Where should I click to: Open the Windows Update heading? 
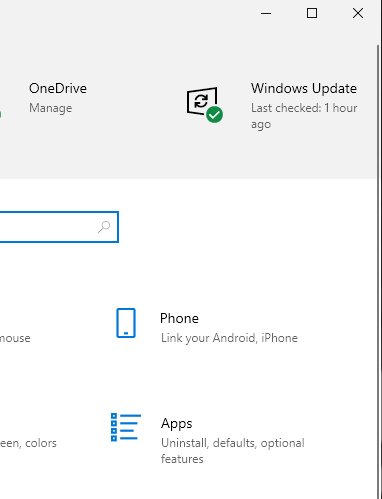[x=304, y=88]
